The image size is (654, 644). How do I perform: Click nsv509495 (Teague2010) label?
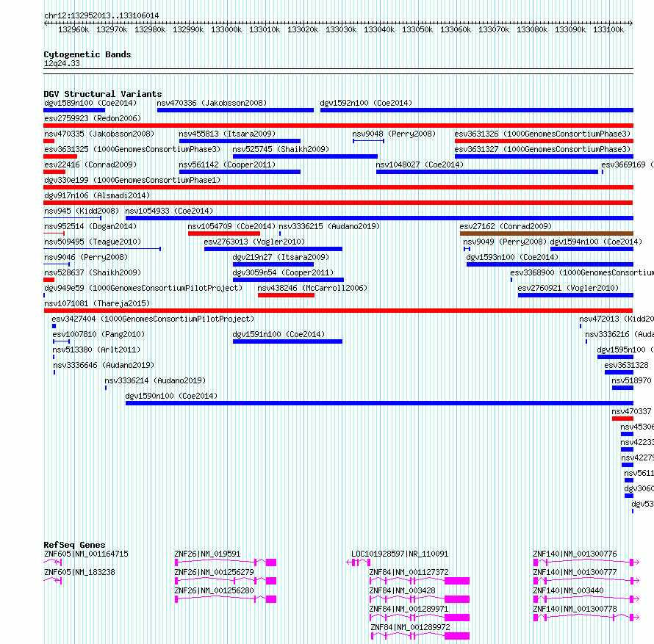point(93,242)
